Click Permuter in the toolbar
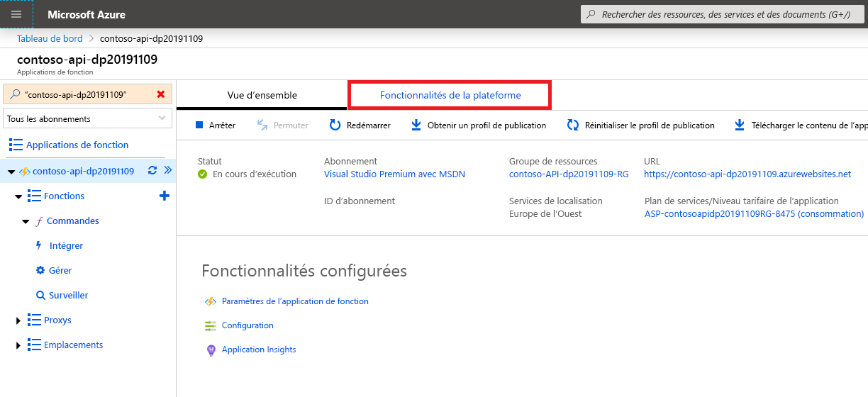The image size is (868, 397). point(282,125)
